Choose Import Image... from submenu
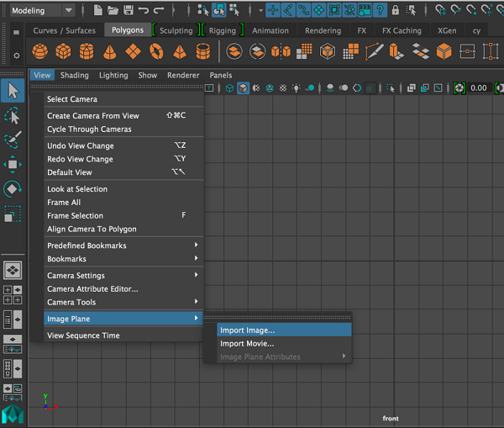 click(247, 330)
